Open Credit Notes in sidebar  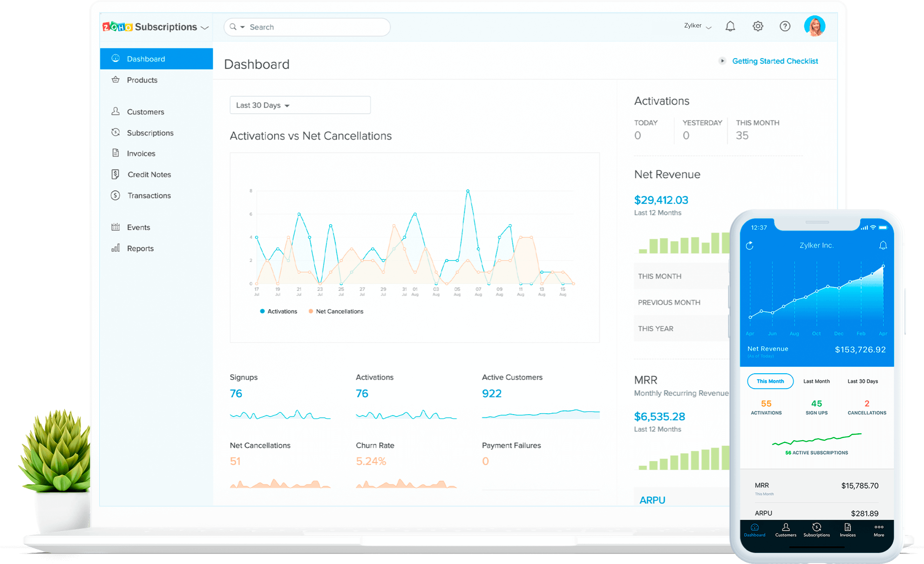tap(156, 174)
